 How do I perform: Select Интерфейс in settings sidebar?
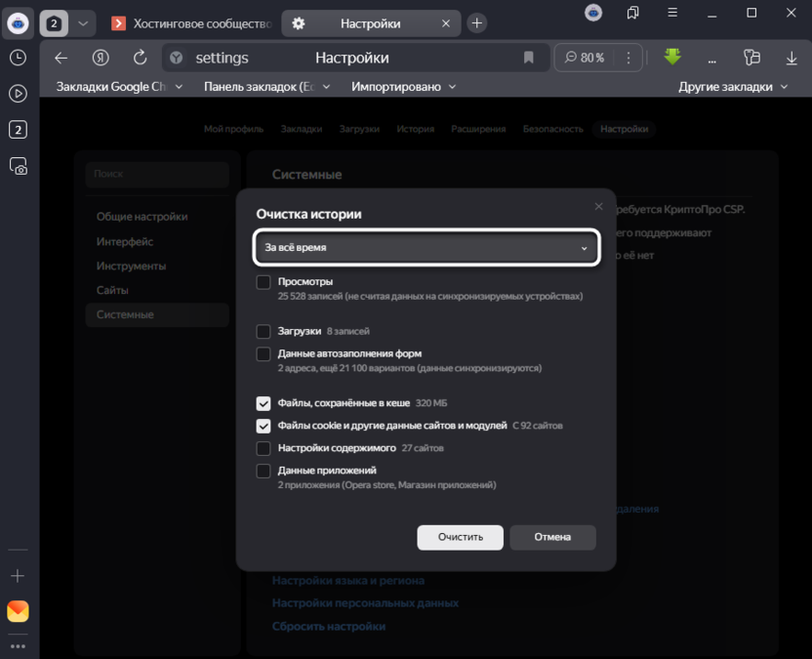[125, 241]
